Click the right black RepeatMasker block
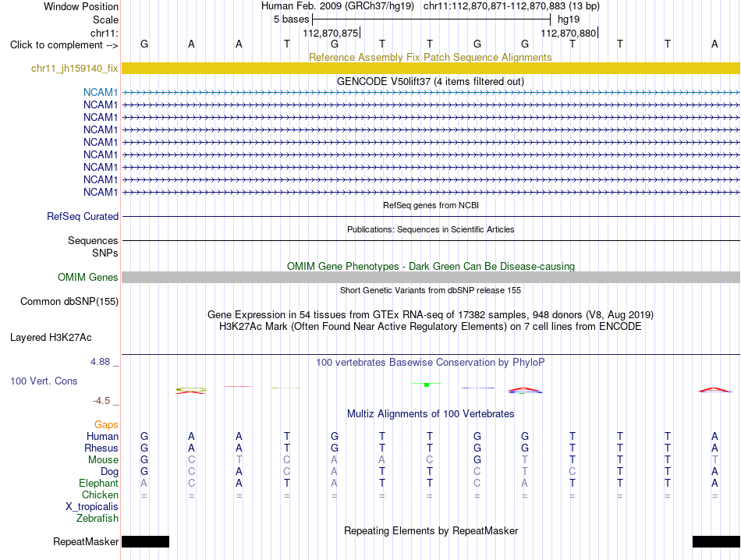The height and width of the screenshot is (560, 741). [716, 541]
